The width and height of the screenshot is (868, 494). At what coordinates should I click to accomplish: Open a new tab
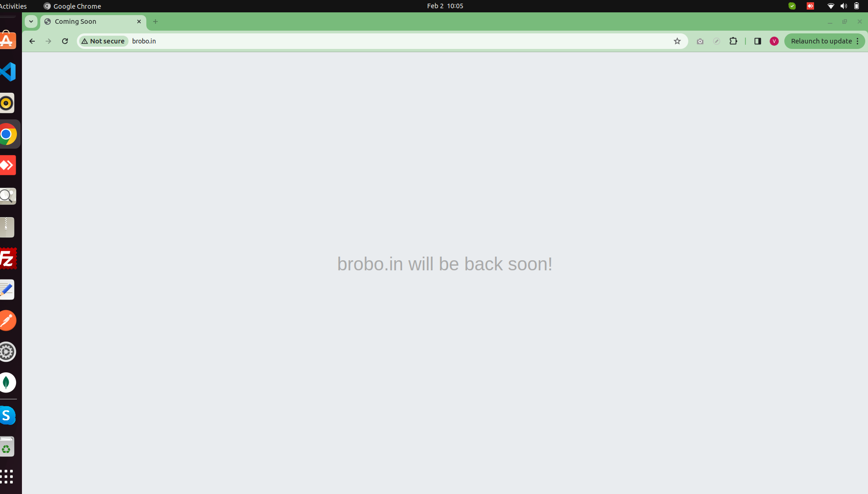tap(155, 21)
